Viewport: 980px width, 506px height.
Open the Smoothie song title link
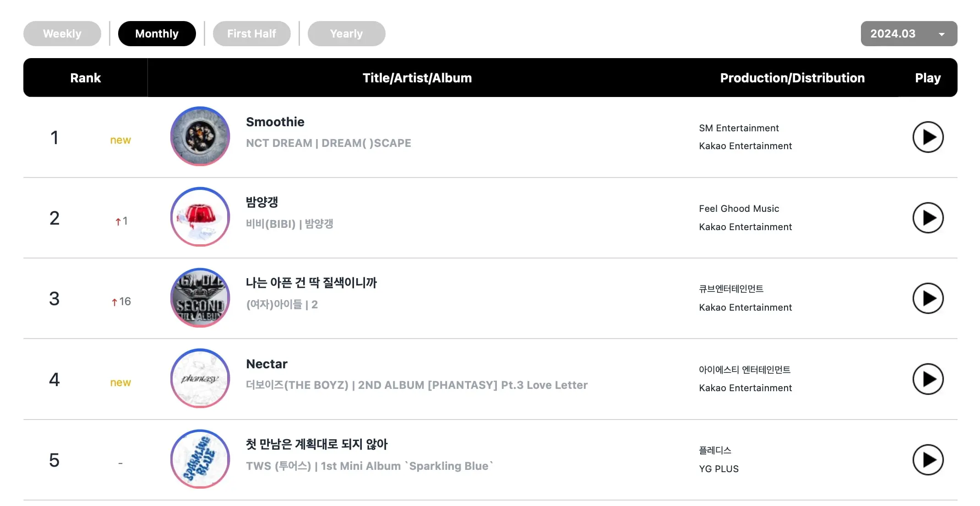[275, 122]
